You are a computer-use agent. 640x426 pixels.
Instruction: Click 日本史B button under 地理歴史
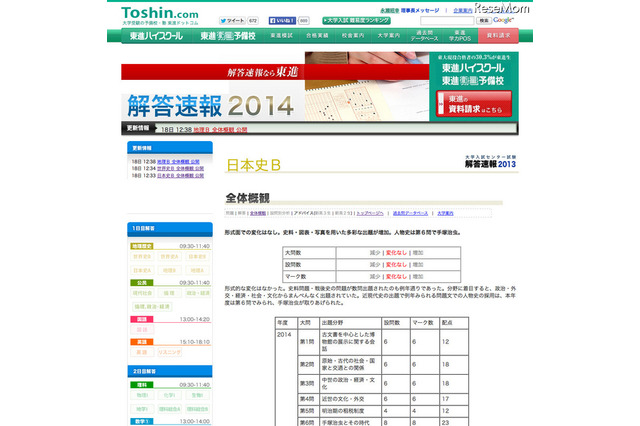pyautogui.click(x=197, y=257)
